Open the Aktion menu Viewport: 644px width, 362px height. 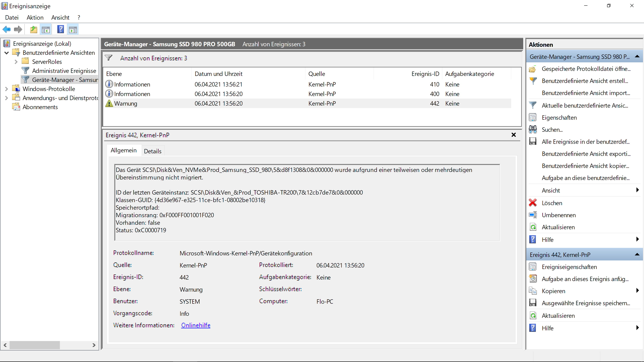click(35, 17)
